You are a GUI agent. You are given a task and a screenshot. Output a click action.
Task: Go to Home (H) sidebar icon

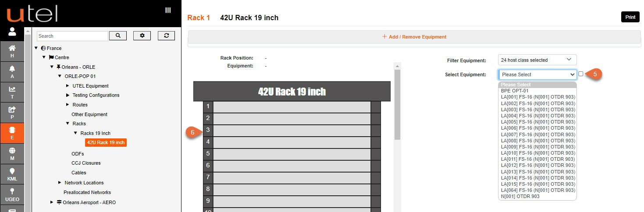pos(12,51)
